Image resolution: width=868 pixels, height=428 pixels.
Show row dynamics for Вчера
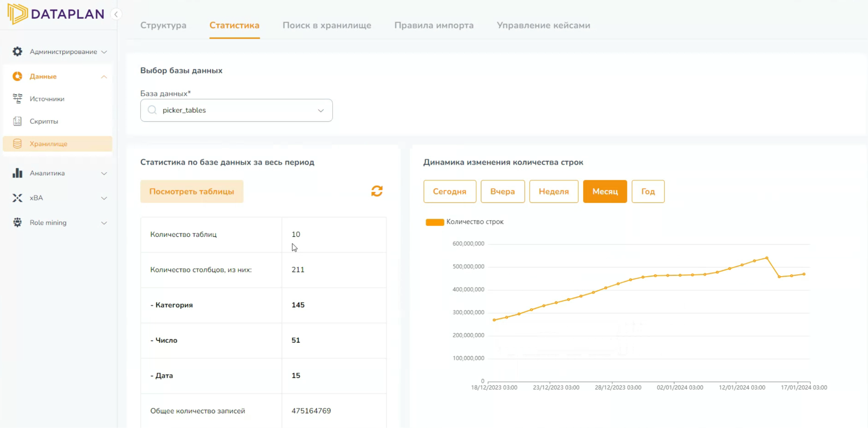point(503,192)
